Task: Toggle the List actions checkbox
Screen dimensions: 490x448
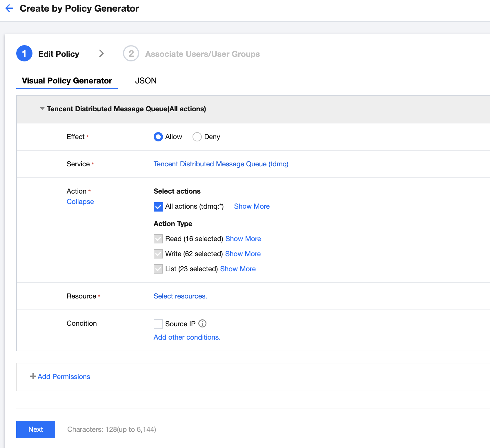Action: tap(158, 269)
